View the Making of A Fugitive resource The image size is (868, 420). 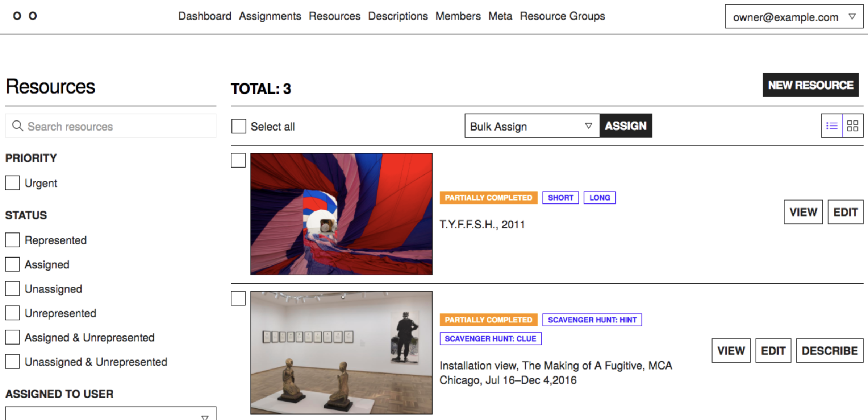[731, 350]
